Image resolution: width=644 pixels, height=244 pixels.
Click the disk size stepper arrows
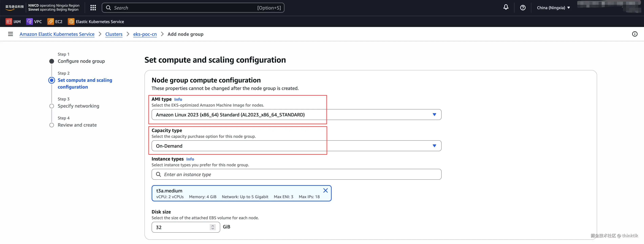[x=213, y=227]
